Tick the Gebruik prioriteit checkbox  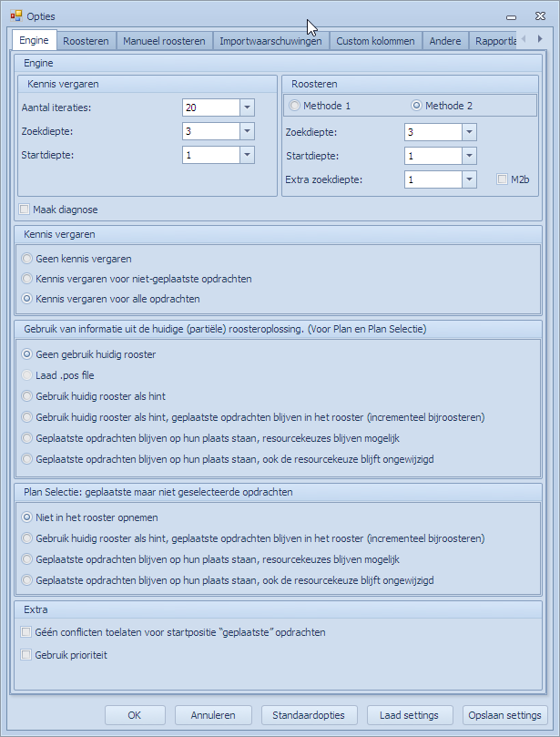26,655
